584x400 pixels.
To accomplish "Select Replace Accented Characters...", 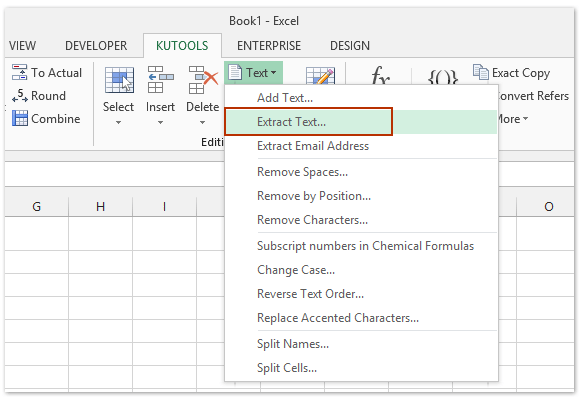I will click(361, 318).
